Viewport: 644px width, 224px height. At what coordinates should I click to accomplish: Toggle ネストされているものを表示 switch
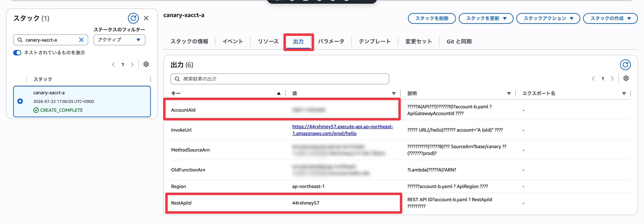point(17,53)
